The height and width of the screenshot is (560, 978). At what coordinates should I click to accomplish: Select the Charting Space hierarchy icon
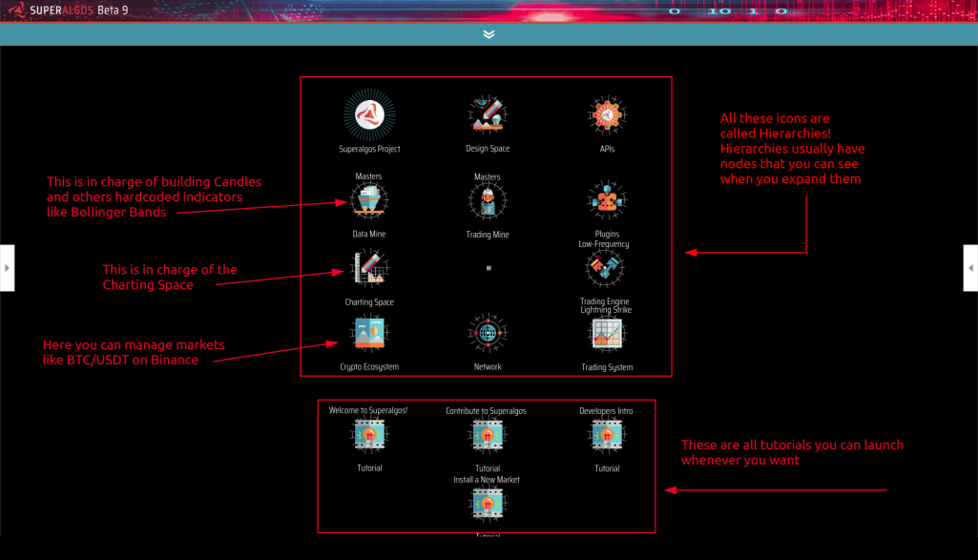(x=369, y=268)
